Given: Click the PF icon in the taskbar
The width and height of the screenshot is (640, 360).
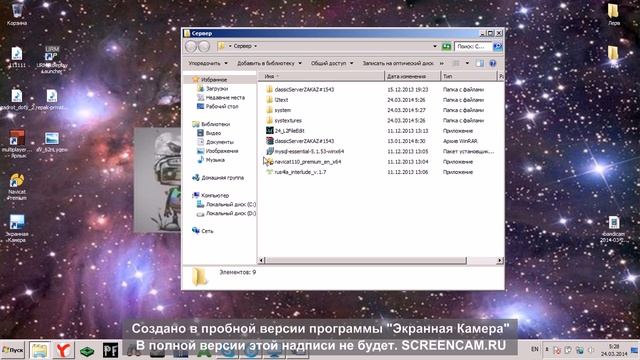Looking at the screenshot, I should (110, 350).
